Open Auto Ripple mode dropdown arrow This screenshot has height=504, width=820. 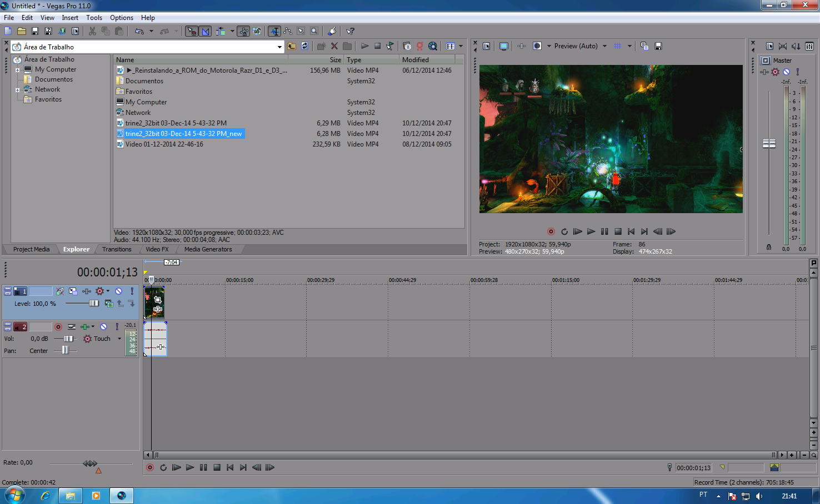[232, 31]
